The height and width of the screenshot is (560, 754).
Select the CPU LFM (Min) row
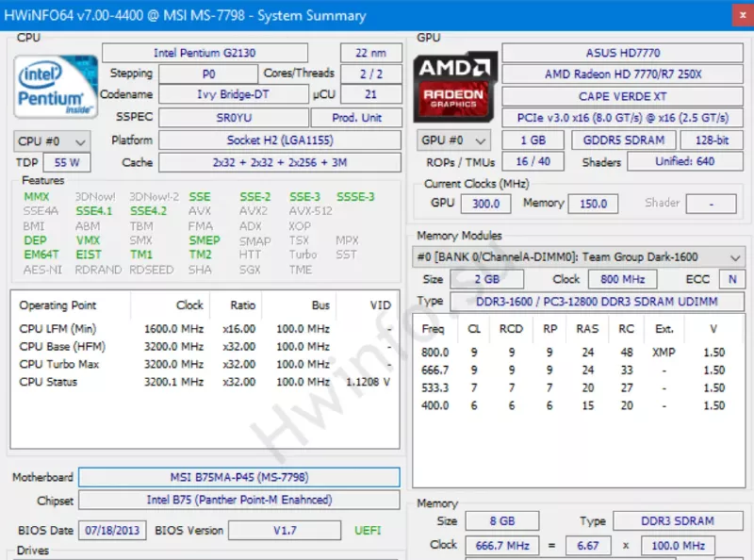[x=205, y=329]
